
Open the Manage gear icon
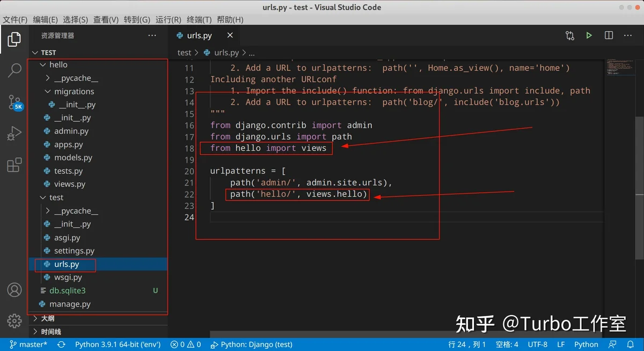tap(14, 321)
